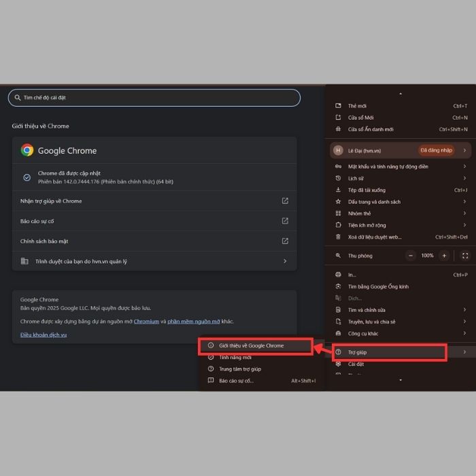476x476 pixels.
Task: Expand 'Truyền, lưu và chia sẻ' submenu arrow
Action: click(464, 322)
